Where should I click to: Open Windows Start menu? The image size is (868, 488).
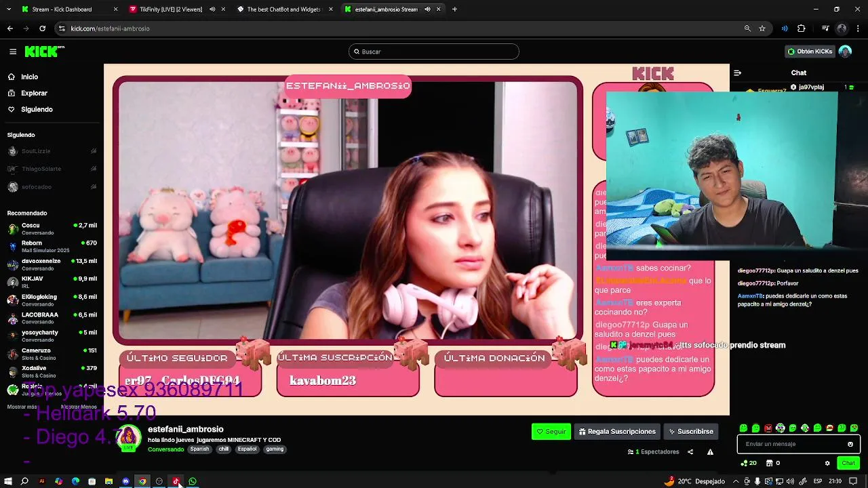click(x=8, y=481)
